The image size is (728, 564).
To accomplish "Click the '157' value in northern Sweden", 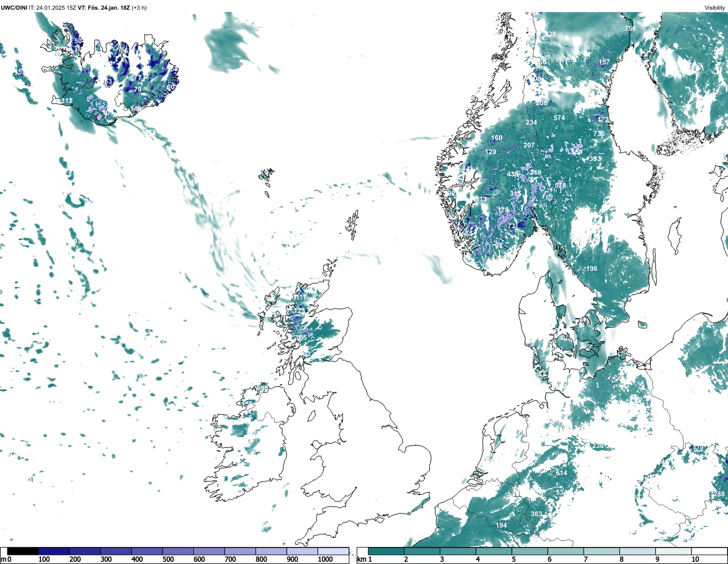I will pyautogui.click(x=604, y=62).
